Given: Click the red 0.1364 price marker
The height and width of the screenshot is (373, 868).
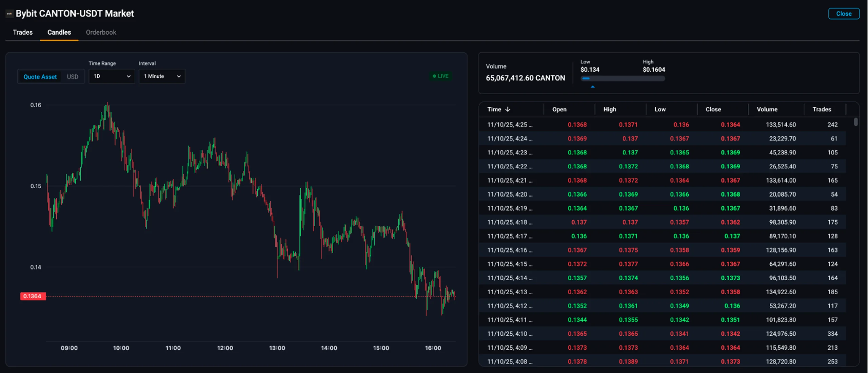Looking at the screenshot, I should [33, 296].
